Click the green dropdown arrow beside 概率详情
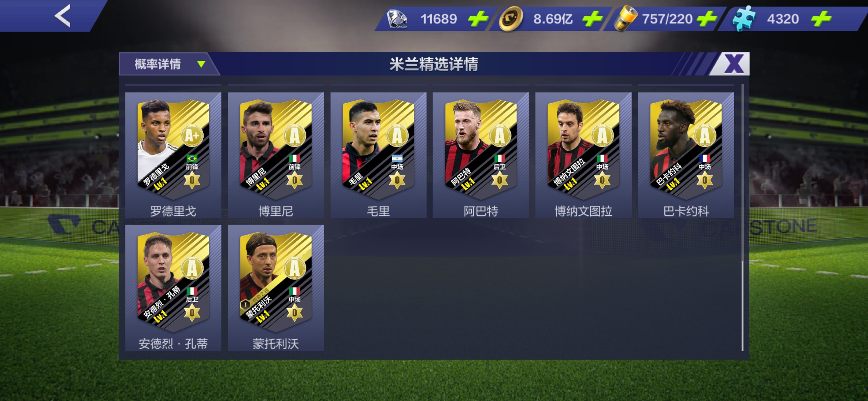This screenshot has width=868, height=401. coord(201,64)
